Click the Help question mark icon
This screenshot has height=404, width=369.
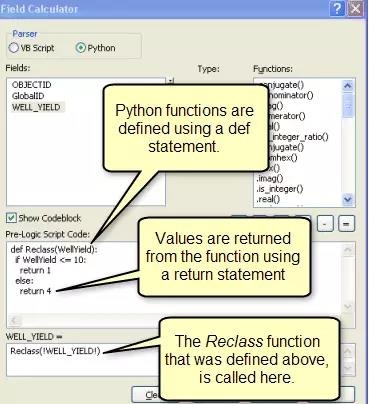[337, 8]
